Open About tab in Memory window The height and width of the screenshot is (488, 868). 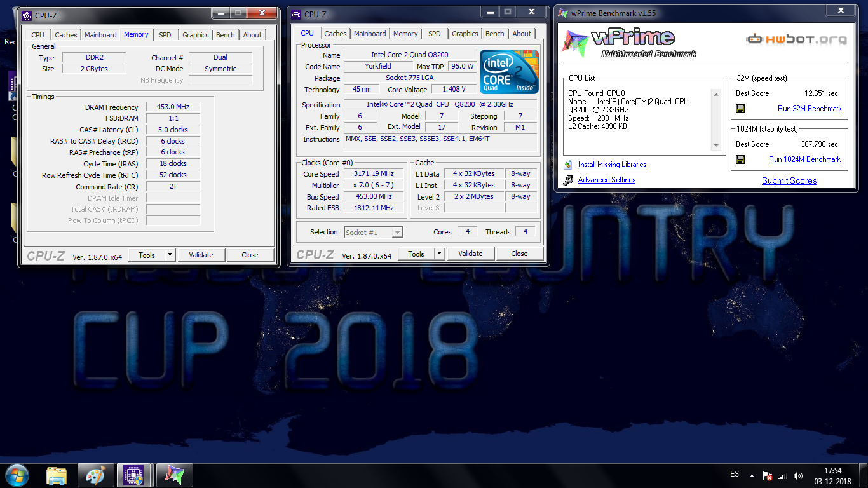click(252, 35)
